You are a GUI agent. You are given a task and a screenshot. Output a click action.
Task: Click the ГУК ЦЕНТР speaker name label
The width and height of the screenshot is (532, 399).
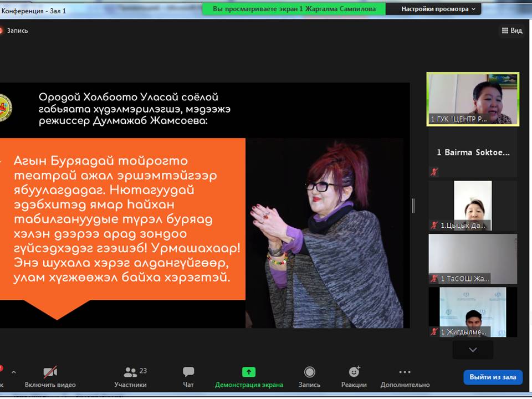(458, 119)
